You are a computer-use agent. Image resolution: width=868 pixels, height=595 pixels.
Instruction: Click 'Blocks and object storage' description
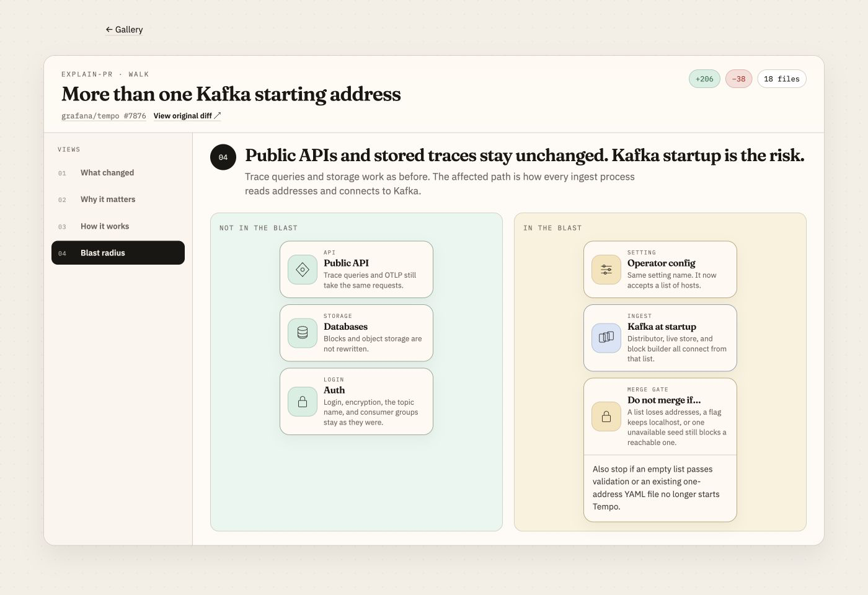373,344
